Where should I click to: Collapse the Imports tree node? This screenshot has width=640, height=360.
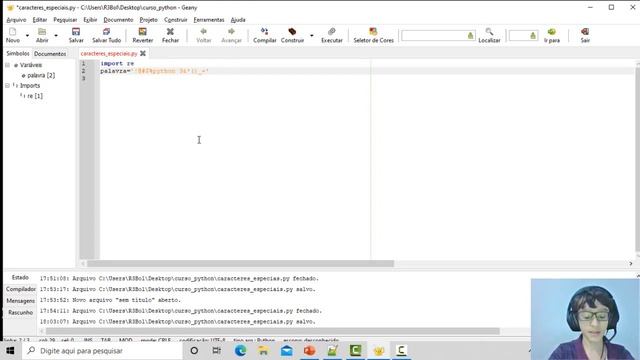(x=7, y=85)
